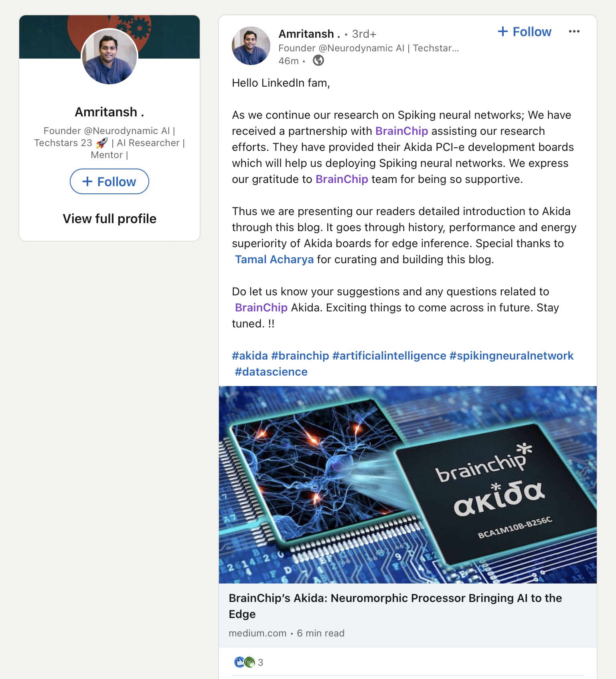Click the globe visibility icon on post
The height and width of the screenshot is (679, 616).
point(318,61)
